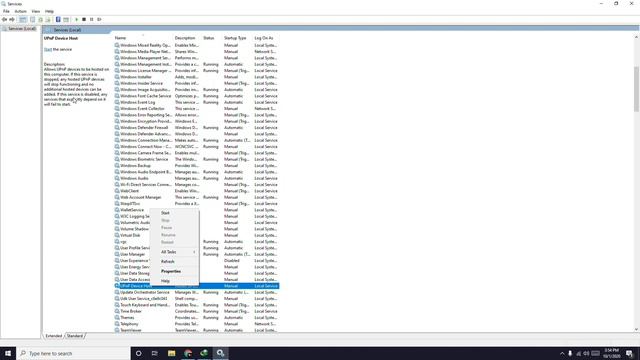Select the Windows Biometric Service row
Viewport: 640px width, 360px height.
196,159
